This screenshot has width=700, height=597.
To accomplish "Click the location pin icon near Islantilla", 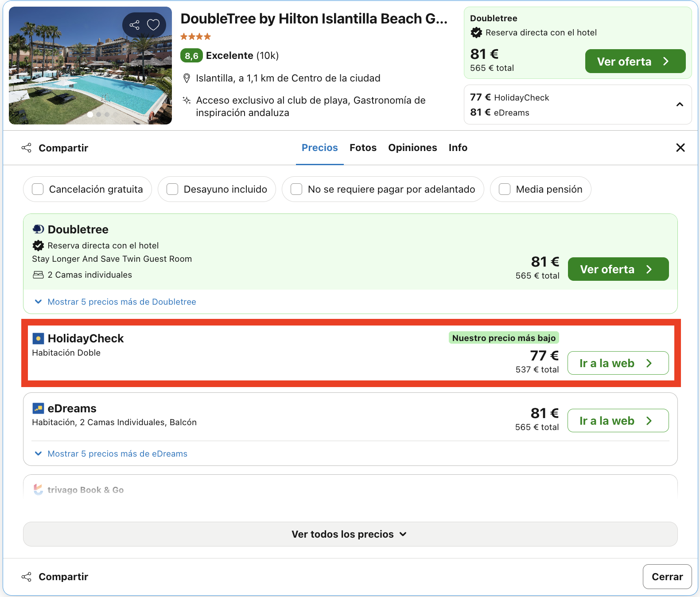I will [x=187, y=78].
